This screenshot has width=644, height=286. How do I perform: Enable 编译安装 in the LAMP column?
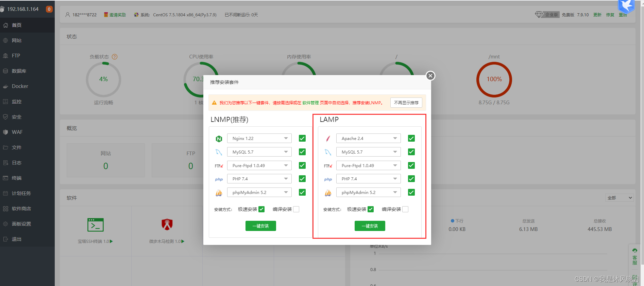pyautogui.click(x=405, y=209)
